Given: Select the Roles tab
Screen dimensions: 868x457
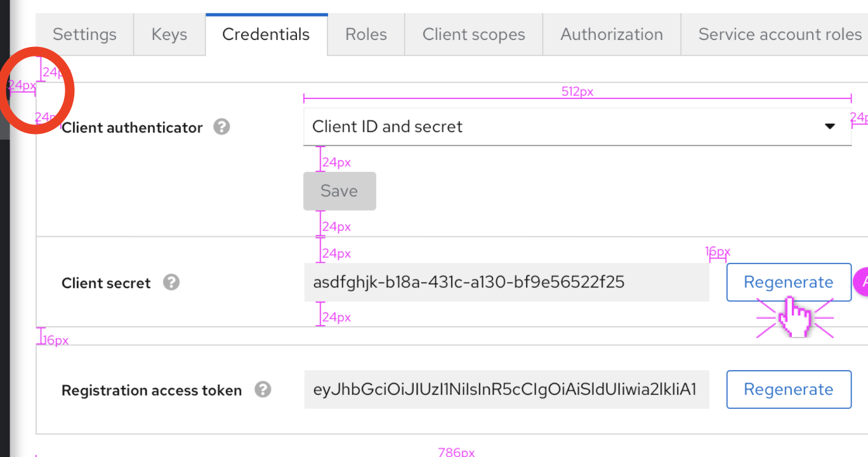Looking at the screenshot, I should [x=365, y=34].
